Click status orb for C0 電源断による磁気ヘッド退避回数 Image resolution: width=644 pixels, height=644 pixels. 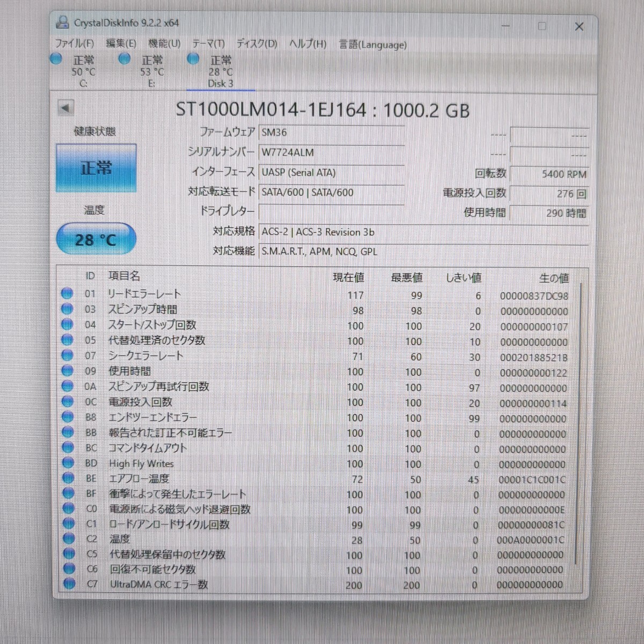pyautogui.click(x=68, y=508)
